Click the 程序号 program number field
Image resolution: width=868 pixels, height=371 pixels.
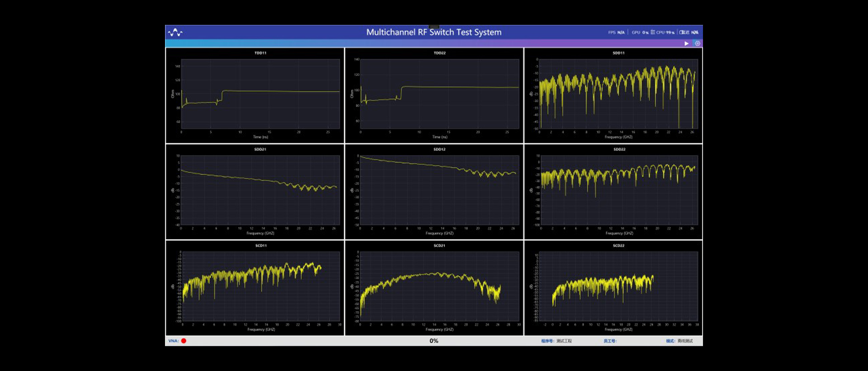[x=557, y=341]
